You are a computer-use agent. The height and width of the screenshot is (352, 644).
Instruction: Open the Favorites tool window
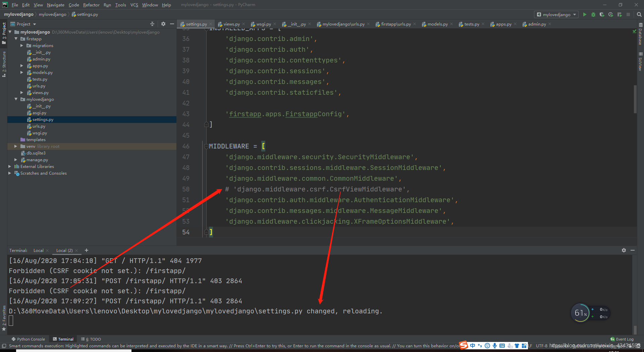click(x=4, y=318)
